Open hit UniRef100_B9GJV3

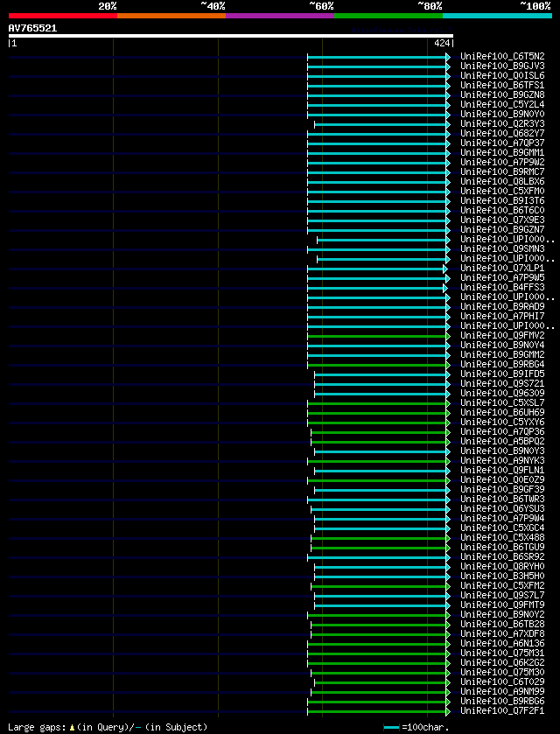[x=502, y=66]
